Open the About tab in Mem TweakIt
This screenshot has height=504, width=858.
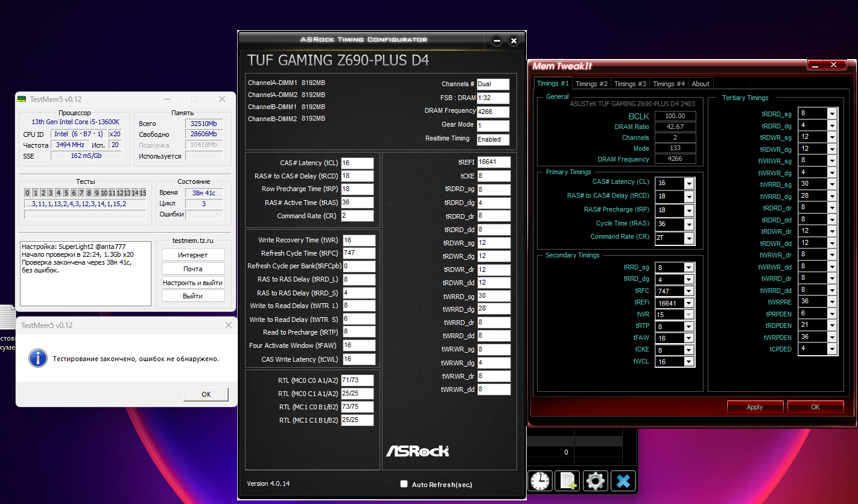701,84
